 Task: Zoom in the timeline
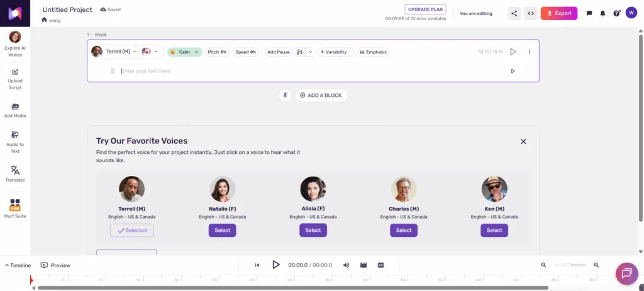click(x=596, y=265)
